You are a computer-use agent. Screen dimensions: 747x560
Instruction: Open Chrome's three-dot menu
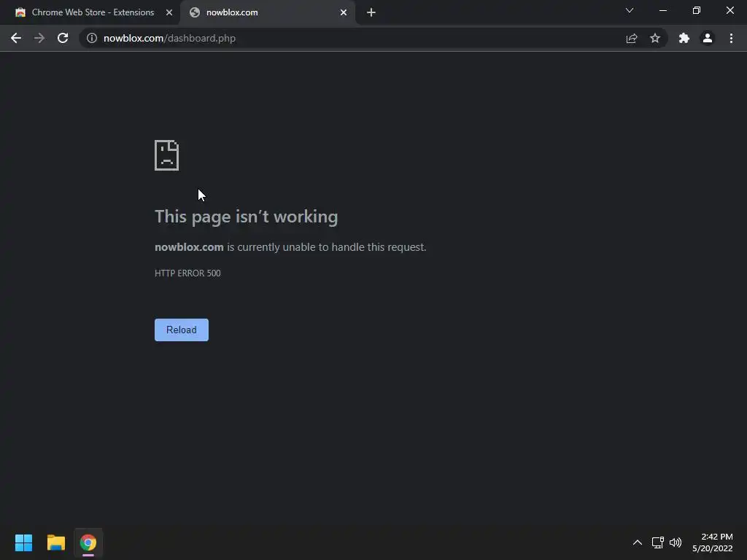pos(731,38)
